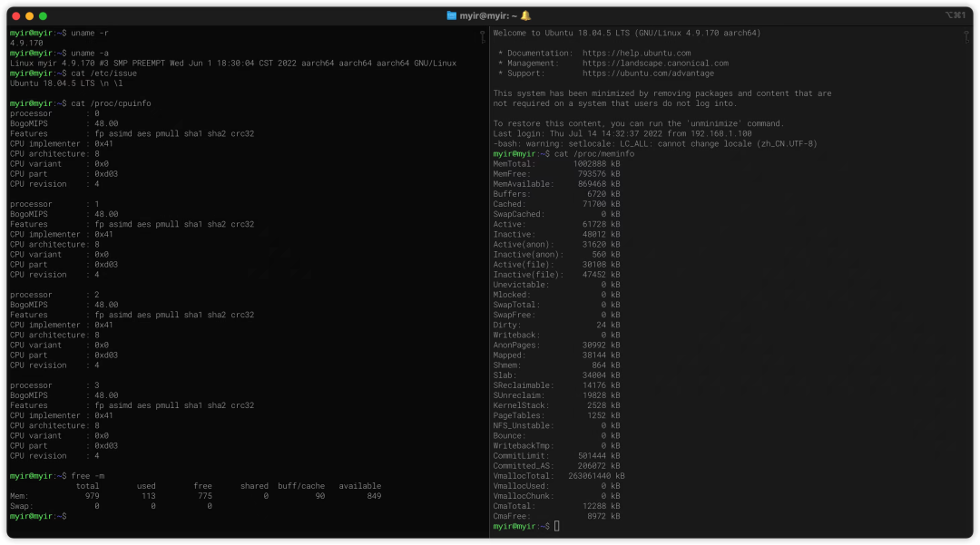Click the right pane's top-right marker icon
The width and height of the screenshot is (980, 545).
966,37
